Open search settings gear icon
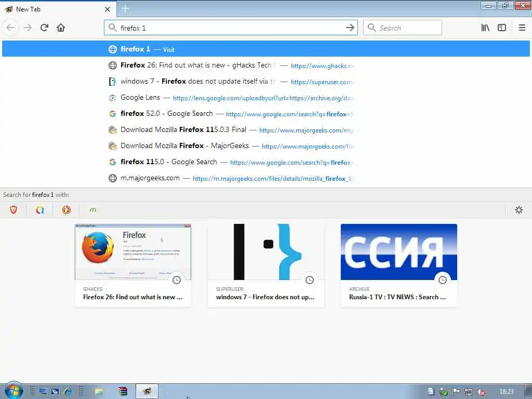 (519, 210)
